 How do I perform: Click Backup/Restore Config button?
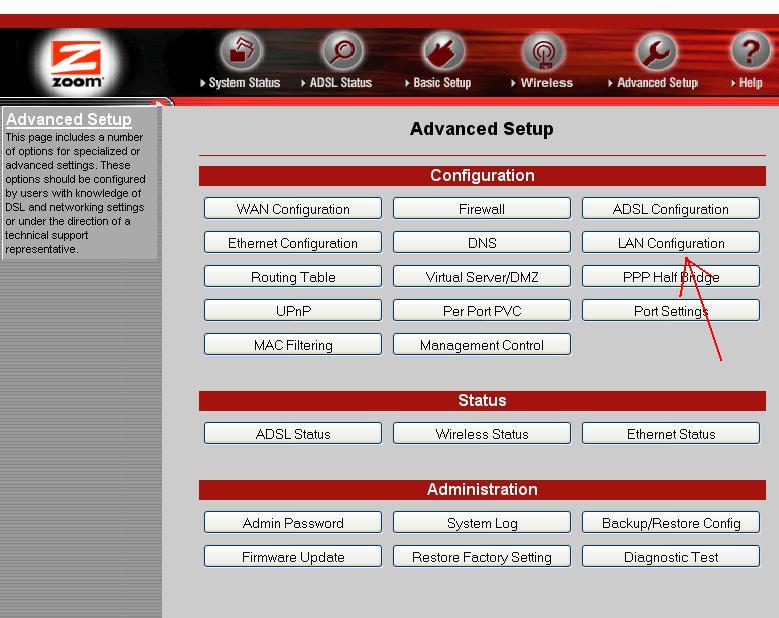click(671, 523)
